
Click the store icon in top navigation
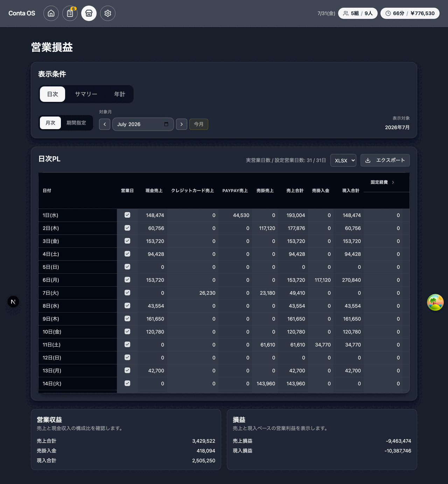tap(89, 13)
